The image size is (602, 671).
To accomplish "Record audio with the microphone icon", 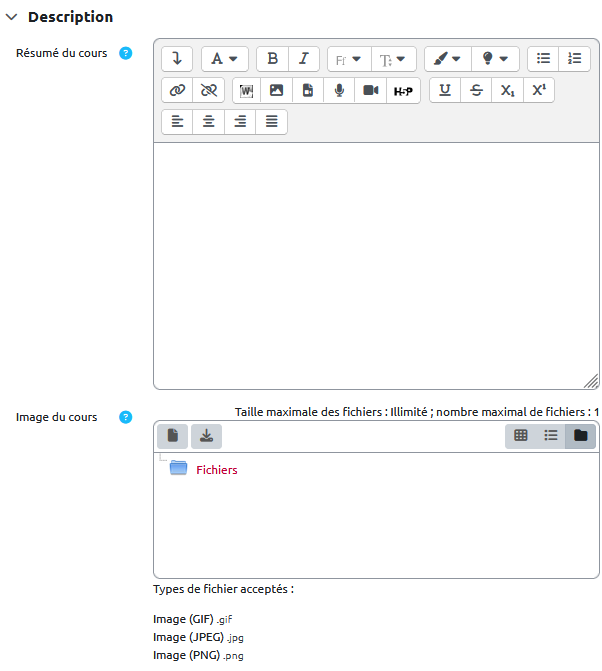I will click(339, 91).
